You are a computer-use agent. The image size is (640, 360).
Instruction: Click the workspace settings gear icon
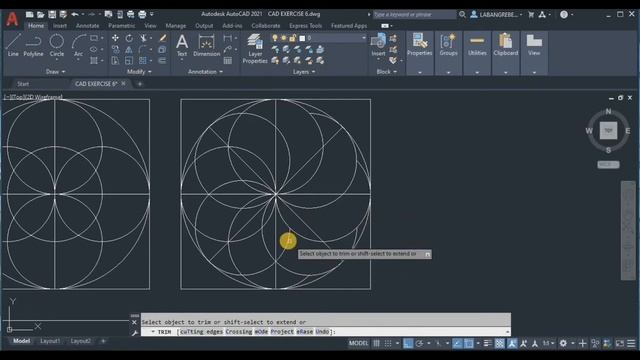click(x=563, y=343)
